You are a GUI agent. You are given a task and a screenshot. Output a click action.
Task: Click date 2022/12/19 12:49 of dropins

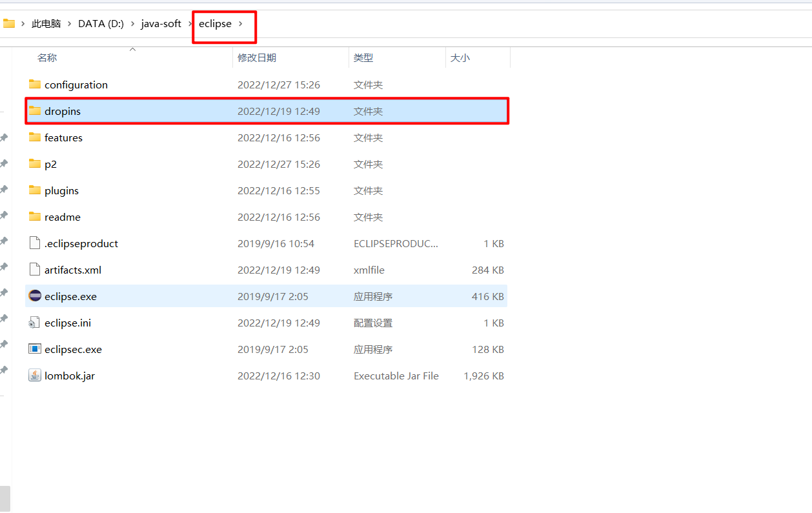tap(279, 111)
